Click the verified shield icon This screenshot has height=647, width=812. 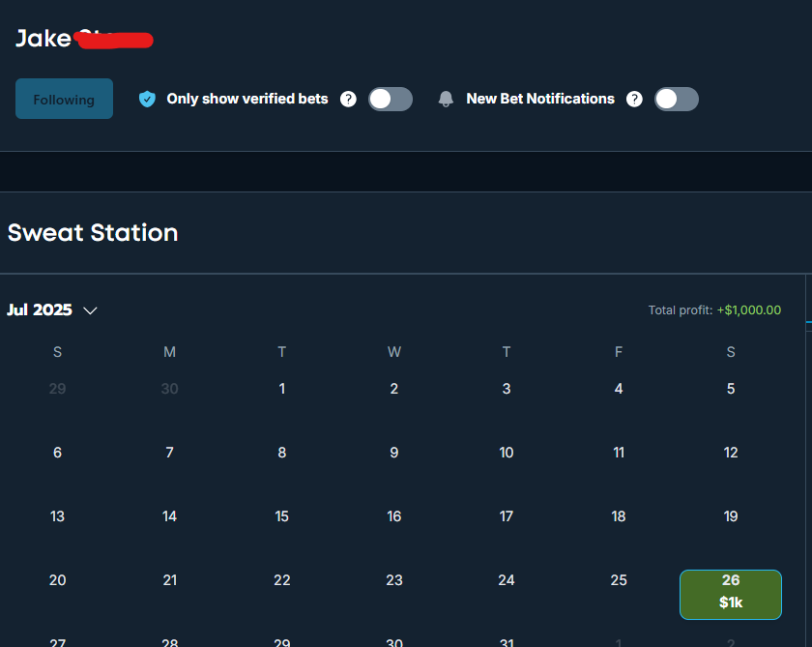(x=147, y=99)
